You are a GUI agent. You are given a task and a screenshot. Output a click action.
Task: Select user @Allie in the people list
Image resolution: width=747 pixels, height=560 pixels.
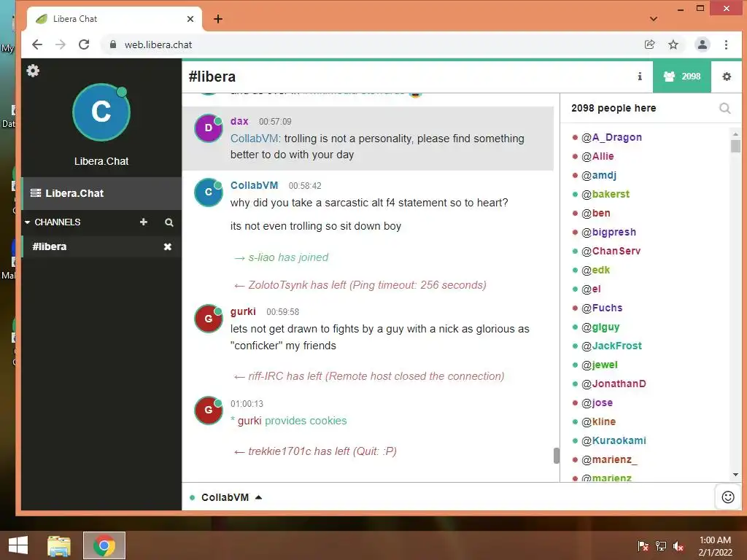(597, 156)
